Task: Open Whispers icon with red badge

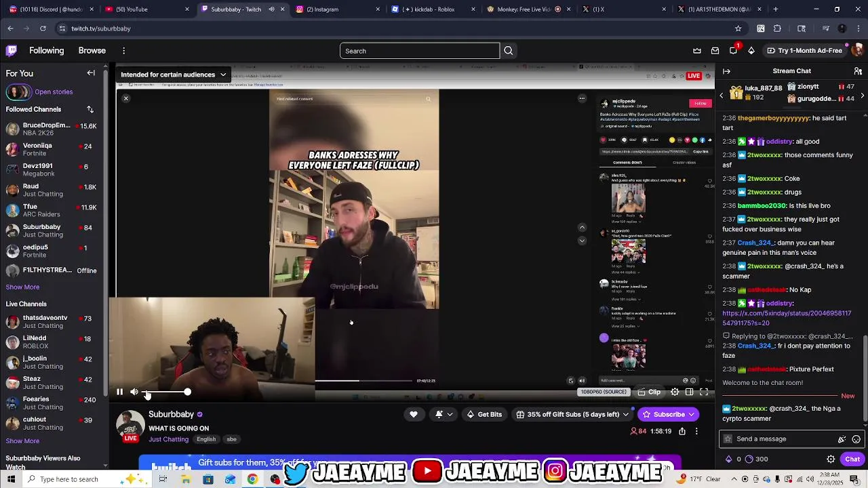Action: tap(733, 51)
